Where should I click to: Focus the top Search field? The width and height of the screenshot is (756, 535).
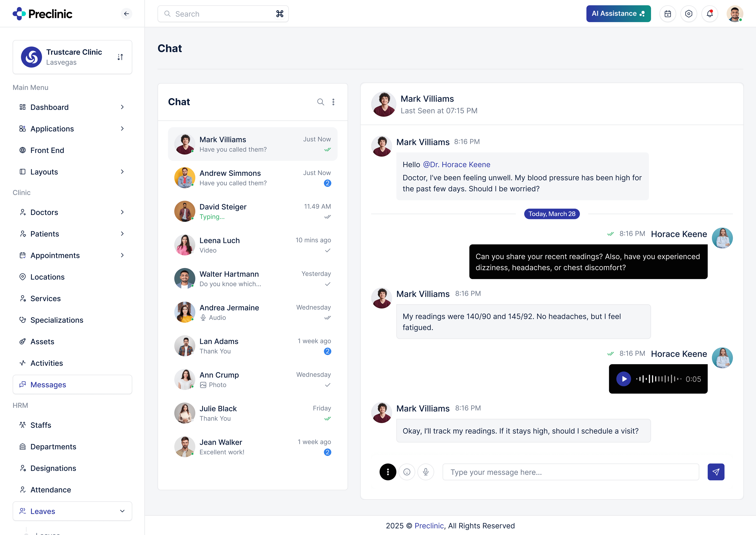click(223, 14)
